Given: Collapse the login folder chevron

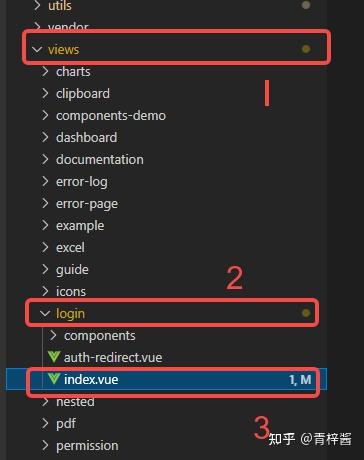Looking at the screenshot, I should 45,313.
